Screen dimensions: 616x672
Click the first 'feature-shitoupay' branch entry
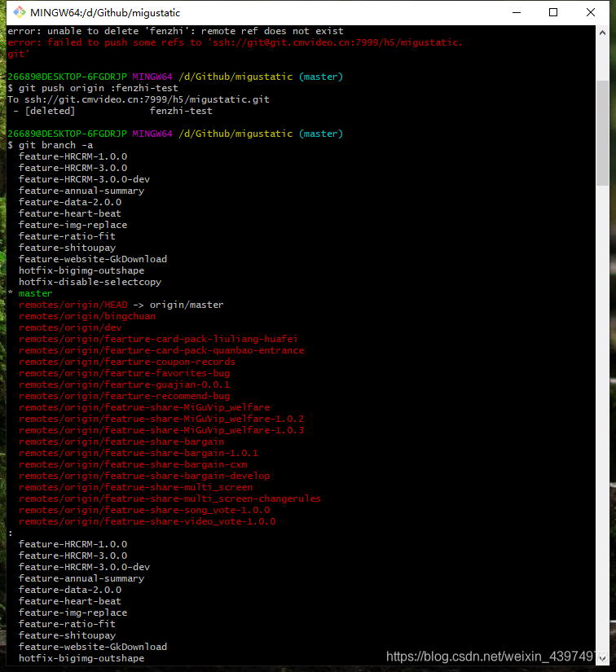point(68,248)
